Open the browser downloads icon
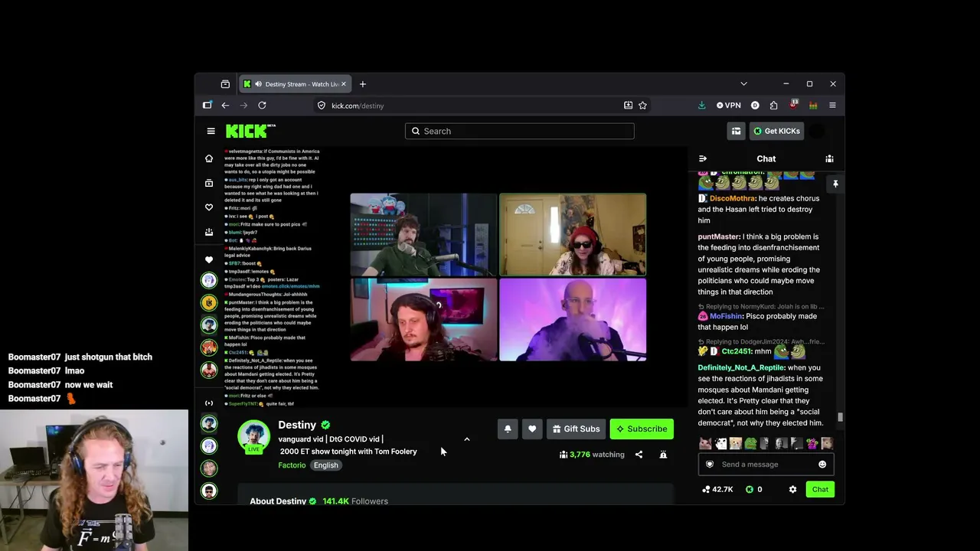Image resolution: width=980 pixels, height=551 pixels. click(x=701, y=106)
